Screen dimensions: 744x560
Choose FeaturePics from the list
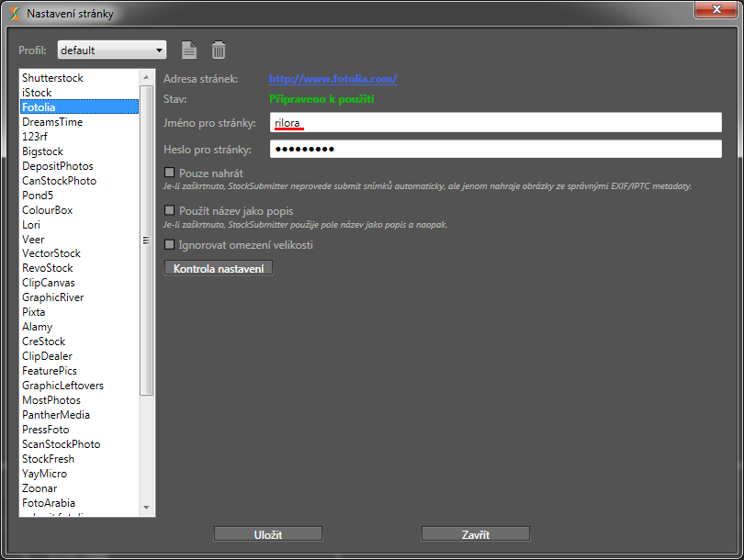point(79,371)
